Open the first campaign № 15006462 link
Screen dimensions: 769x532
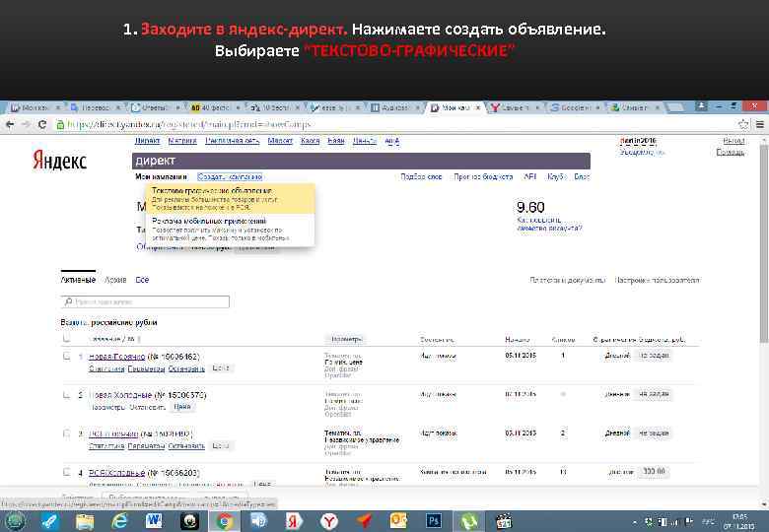coord(117,356)
